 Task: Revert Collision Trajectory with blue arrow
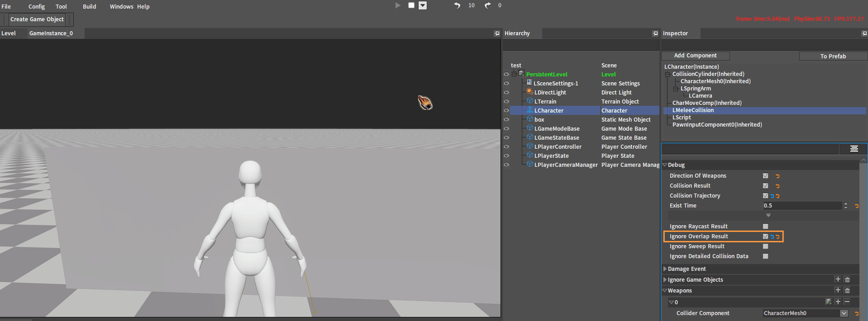click(772, 196)
